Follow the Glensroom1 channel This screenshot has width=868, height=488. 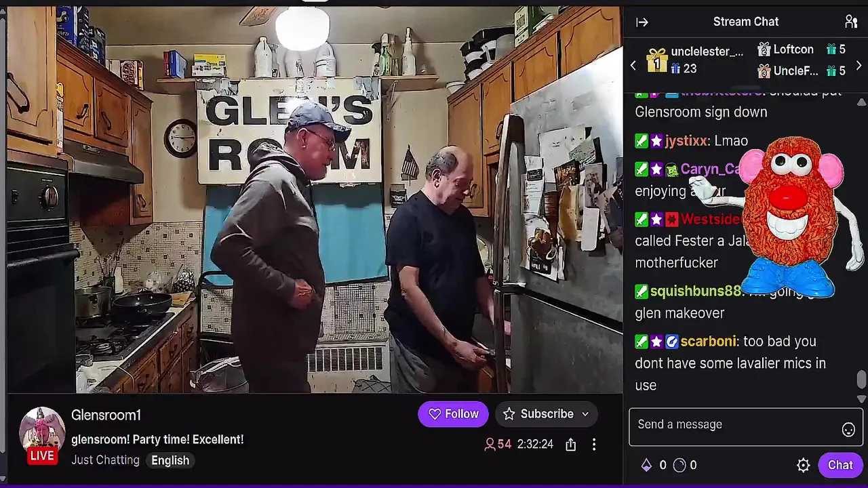point(453,414)
